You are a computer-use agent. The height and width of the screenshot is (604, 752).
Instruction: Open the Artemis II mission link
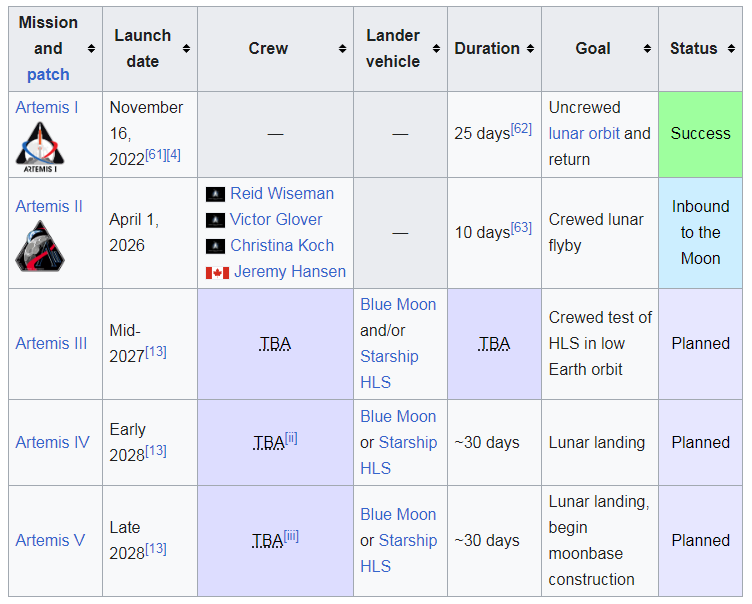tap(49, 206)
